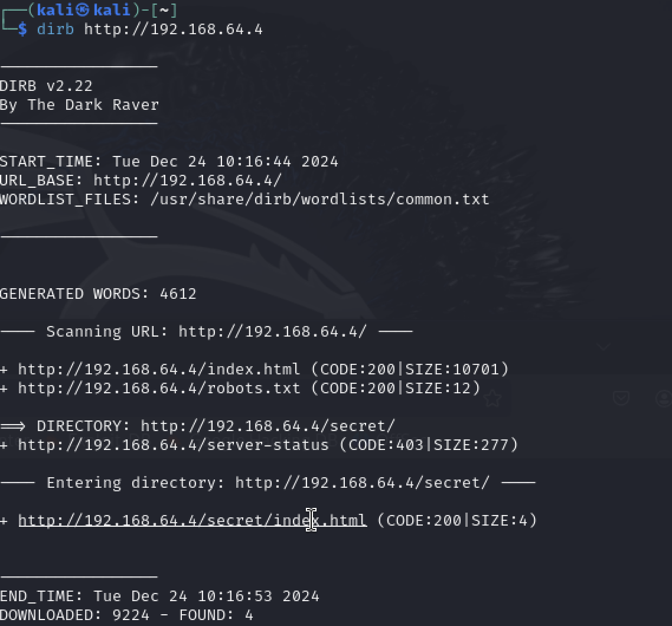672x626 pixels.
Task: Click the GENERATED WORDS: 4612 line
Action: pos(98,294)
